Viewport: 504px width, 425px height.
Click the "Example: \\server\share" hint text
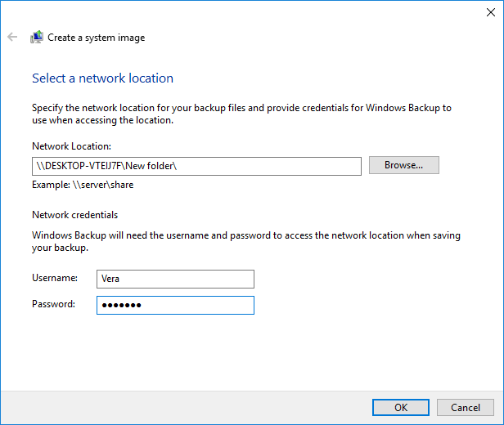pyautogui.click(x=83, y=185)
